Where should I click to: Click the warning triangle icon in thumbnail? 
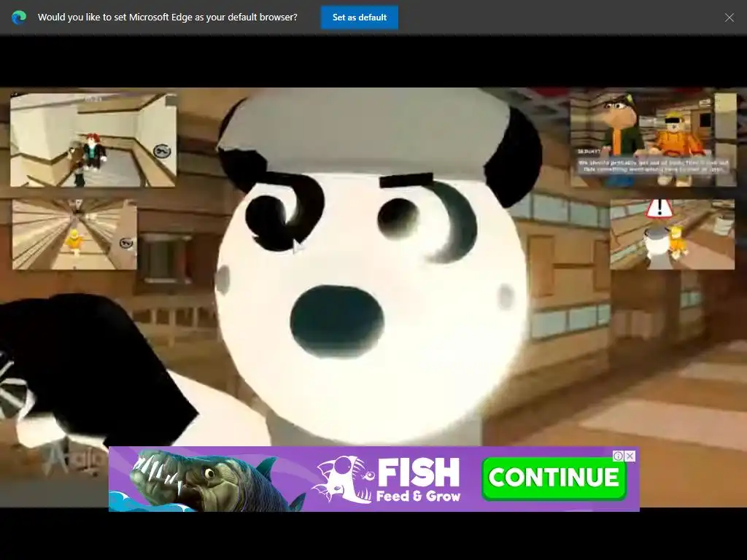pyautogui.click(x=659, y=208)
